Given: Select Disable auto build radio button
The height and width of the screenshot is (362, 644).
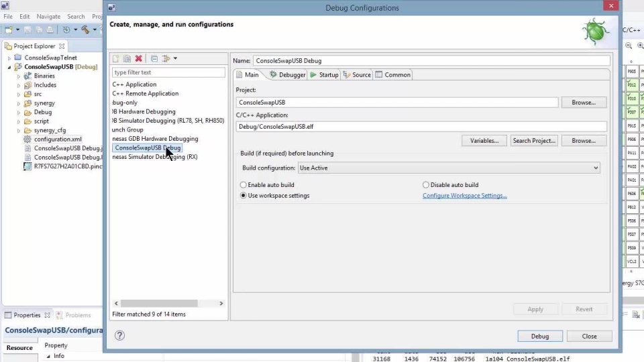Looking at the screenshot, I should [426, 185].
